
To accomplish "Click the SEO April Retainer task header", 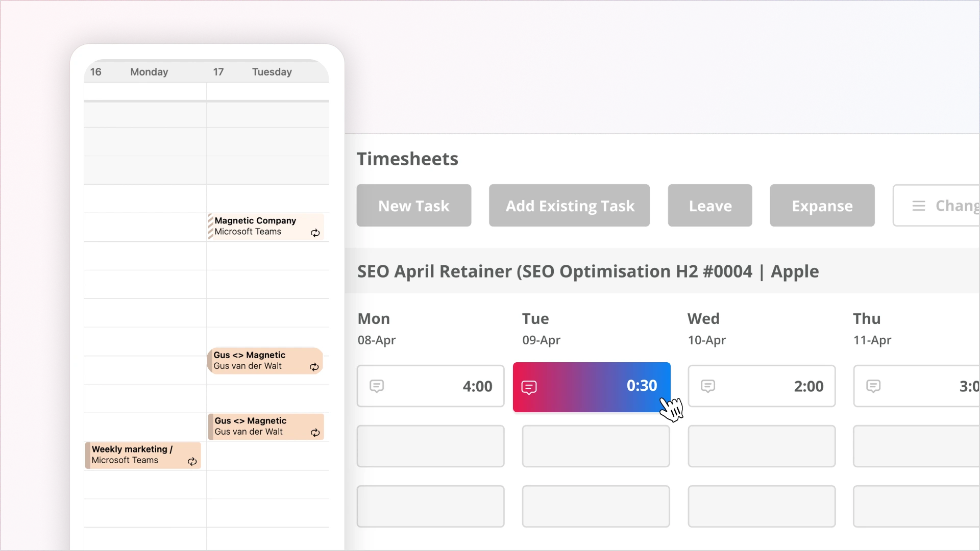I will point(588,271).
